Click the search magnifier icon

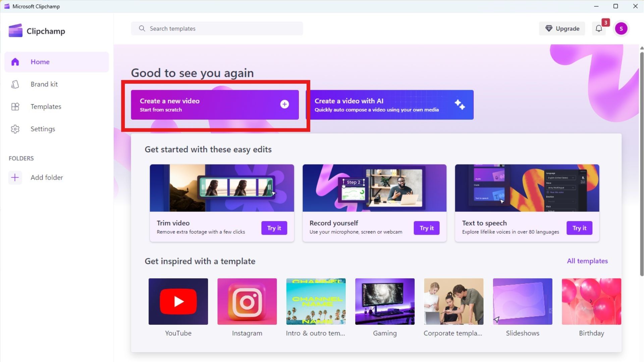pyautogui.click(x=142, y=28)
